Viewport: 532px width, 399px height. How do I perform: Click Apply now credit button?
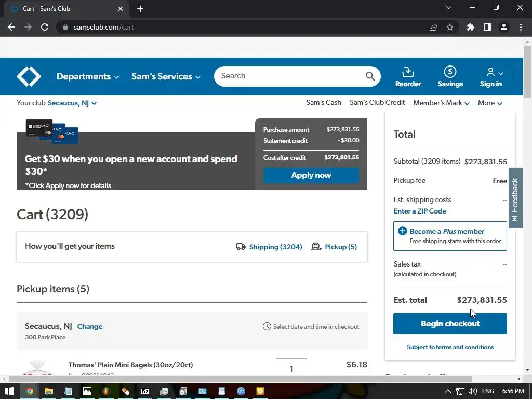(x=311, y=175)
